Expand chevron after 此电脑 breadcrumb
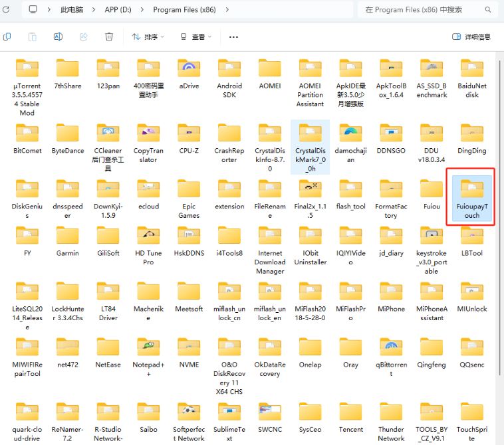This screenshot has width=504, height=445. [x=94, y=10]
